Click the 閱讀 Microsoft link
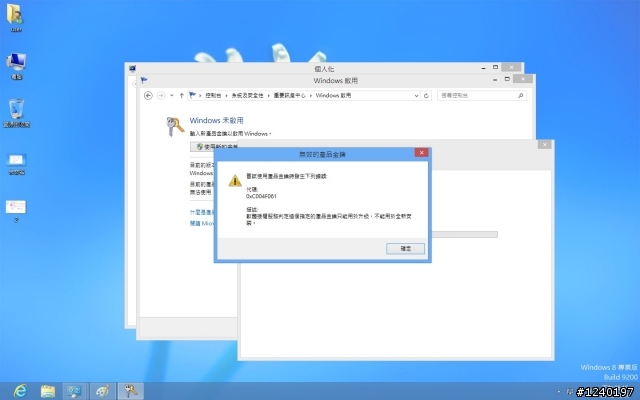Screen dimensions: 640x400 click(x=202, y=223)
